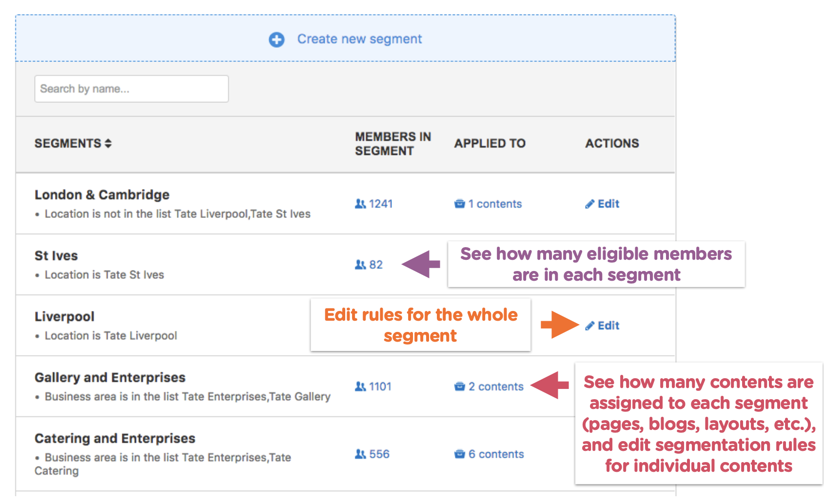The image size is (824, 504).
Task: Open the 82 members count
Action: click(x=376, y=265)
